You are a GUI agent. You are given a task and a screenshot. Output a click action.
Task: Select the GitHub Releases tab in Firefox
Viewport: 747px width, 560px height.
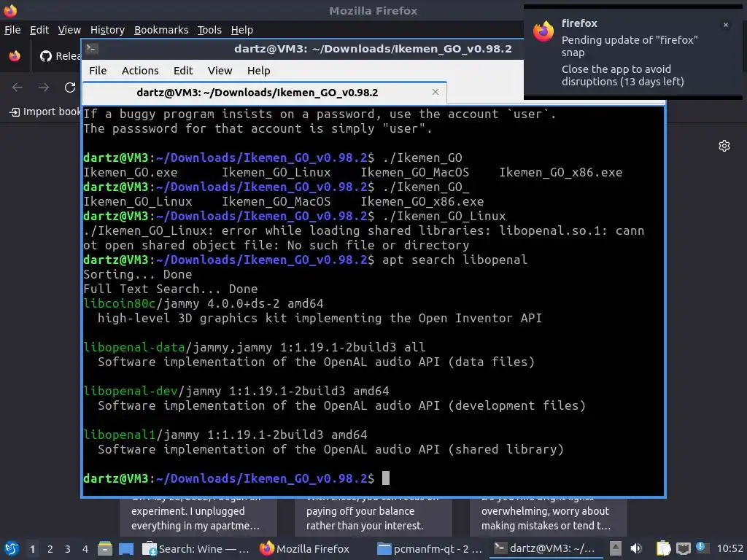click(60, 56)
